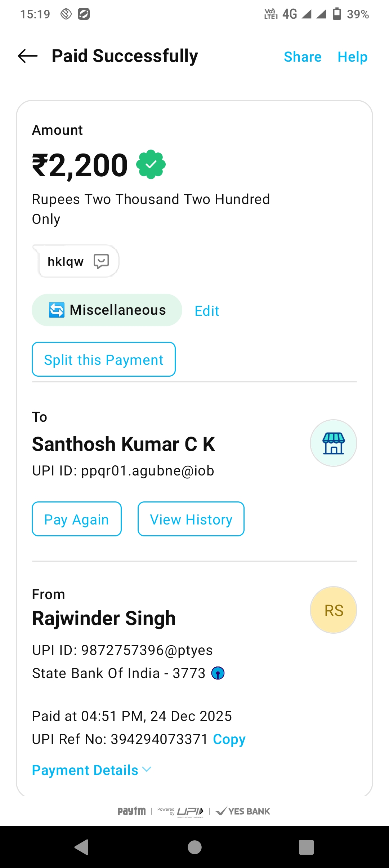The height and width of the screenshot is (868, 389).
Task: Tap the Miscellaneous category swap icon
Action: [x=57, y=310]
